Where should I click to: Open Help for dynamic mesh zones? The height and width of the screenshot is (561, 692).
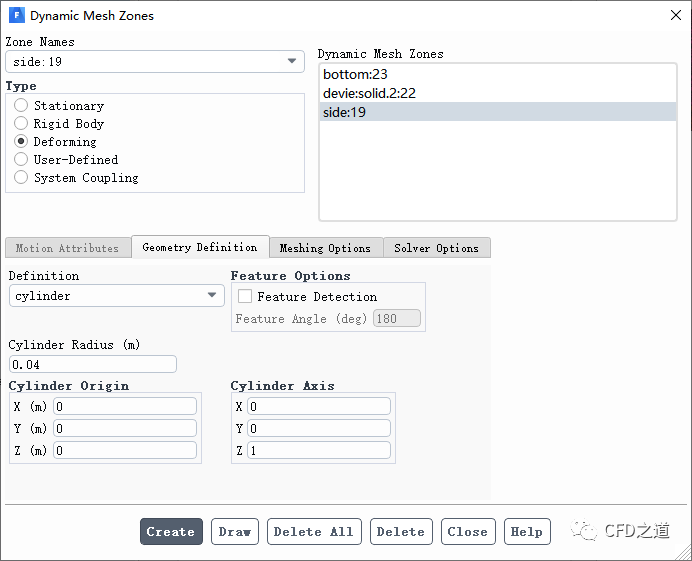tap(527, 532)
